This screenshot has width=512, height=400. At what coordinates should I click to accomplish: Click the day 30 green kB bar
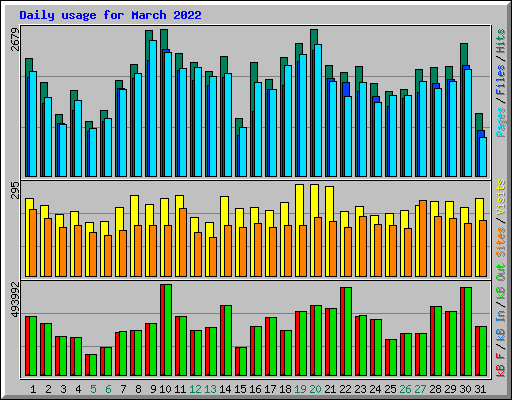coord(468,332)
